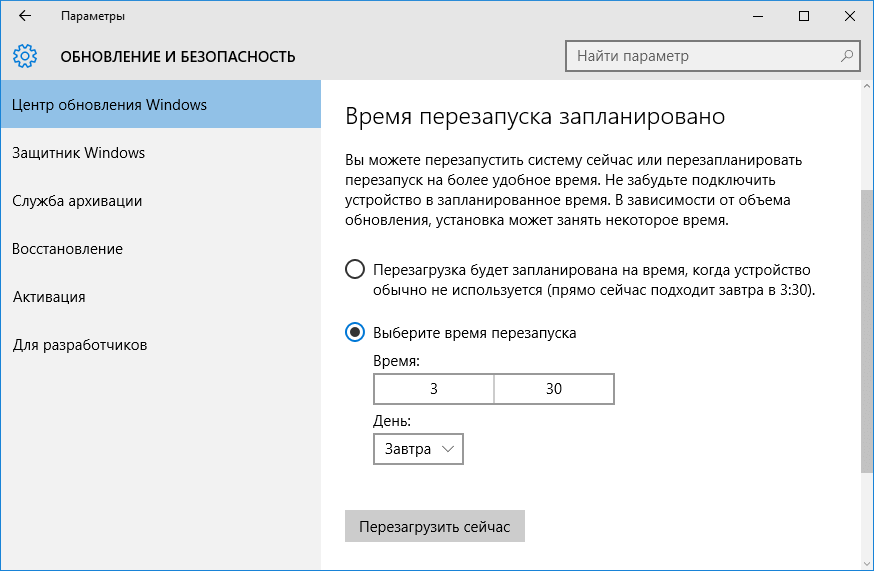Click the vertical scrollbar thumb
The height and width of the screenshot is (571, 874).
coord(866,330)
